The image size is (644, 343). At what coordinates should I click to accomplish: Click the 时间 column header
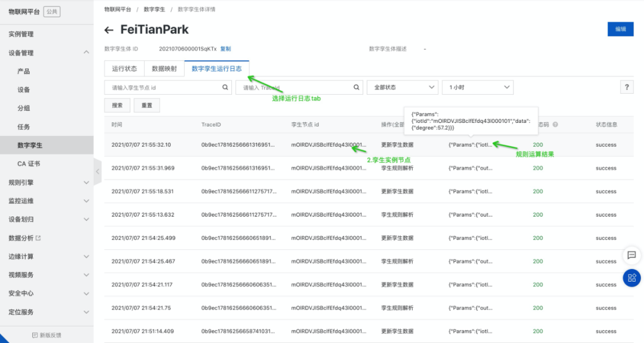117,125
